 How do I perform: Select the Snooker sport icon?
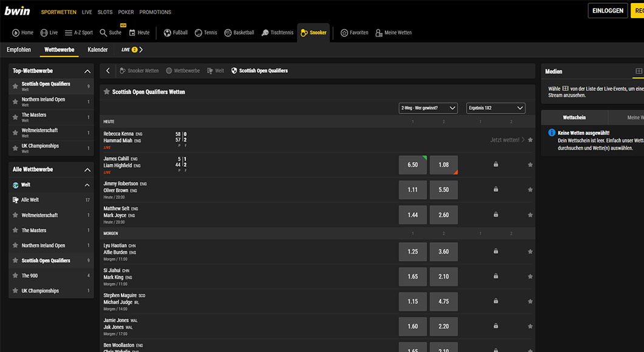(x=304, y=33)
